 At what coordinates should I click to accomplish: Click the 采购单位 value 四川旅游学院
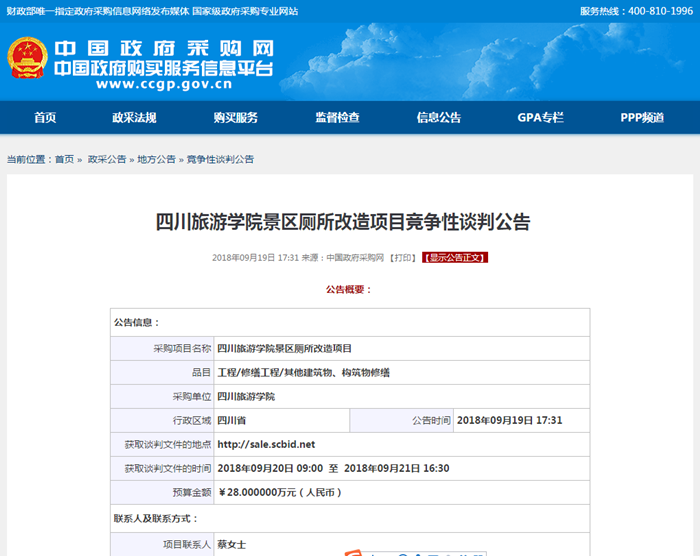[x=246, y=397]
